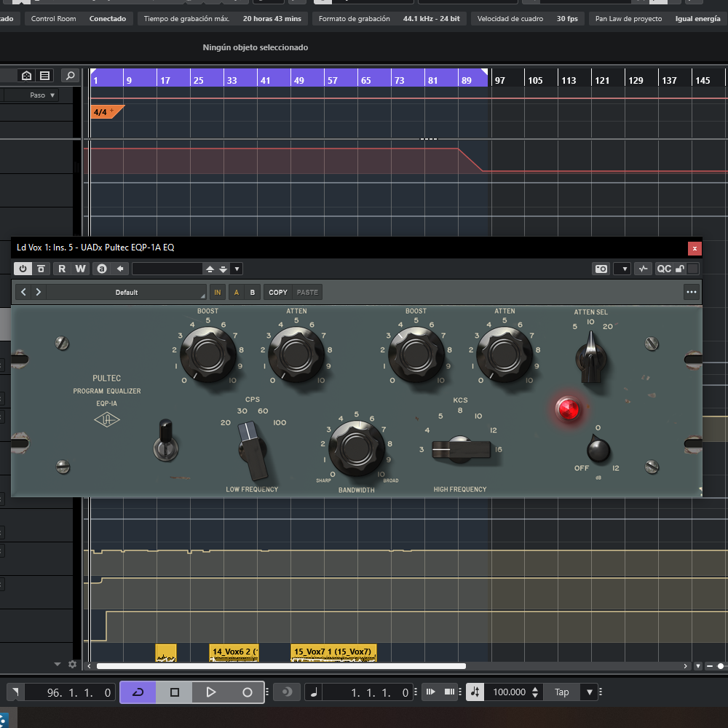Click the ATTEN SEL selector knob
Viewport: 728px width, 728px height.
pos(590,357)
